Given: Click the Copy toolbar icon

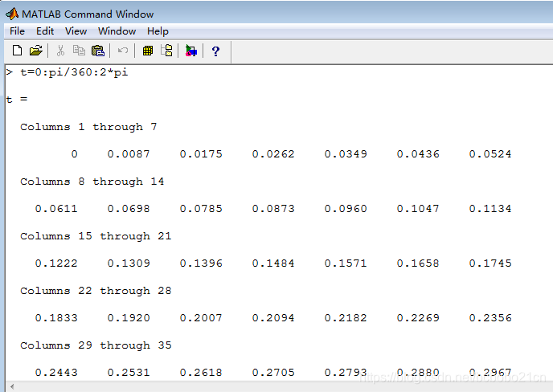Looking at the screenshot, I should pyautogui.click(x=79, y=51).
